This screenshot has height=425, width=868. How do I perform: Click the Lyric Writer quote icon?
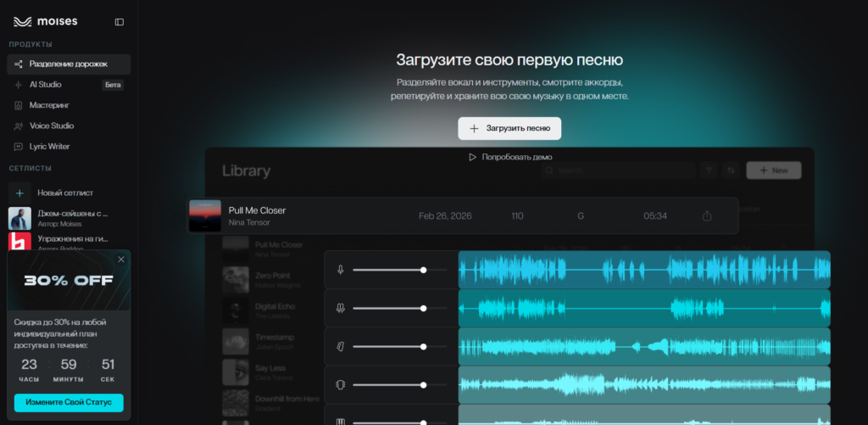[x=19, y=147]
